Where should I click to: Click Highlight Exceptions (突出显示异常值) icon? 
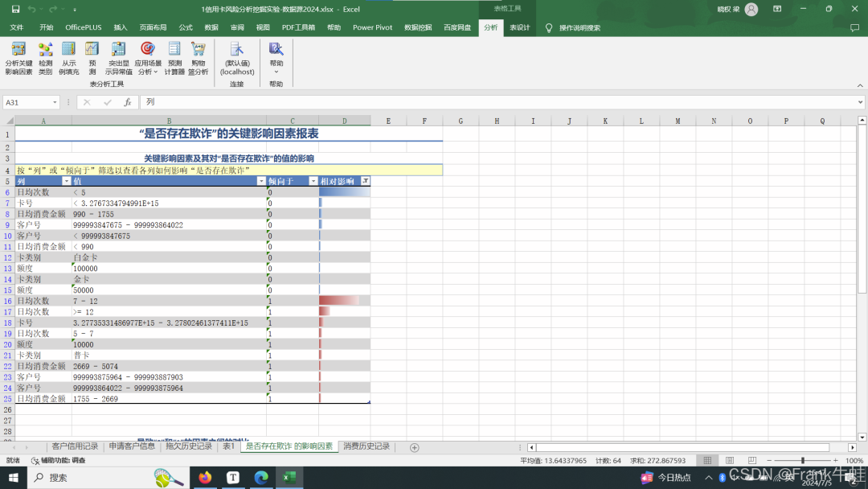(119, 50)
